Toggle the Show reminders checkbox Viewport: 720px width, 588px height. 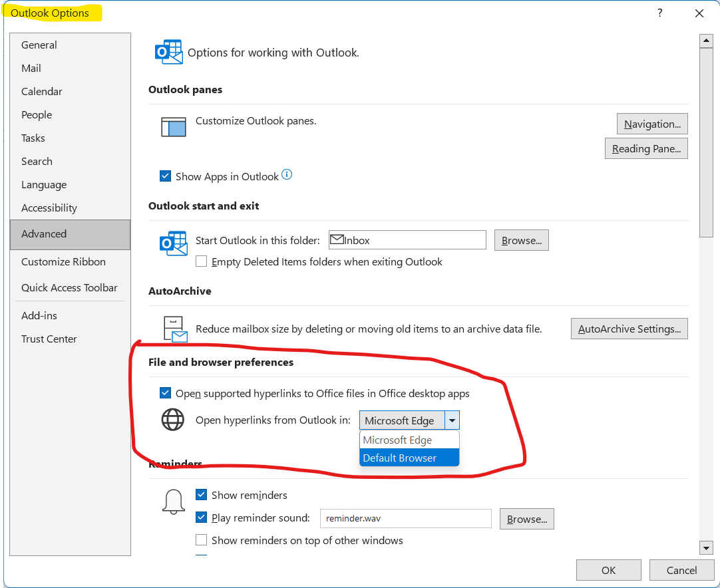pyautogui.click(x=201, y=494)
